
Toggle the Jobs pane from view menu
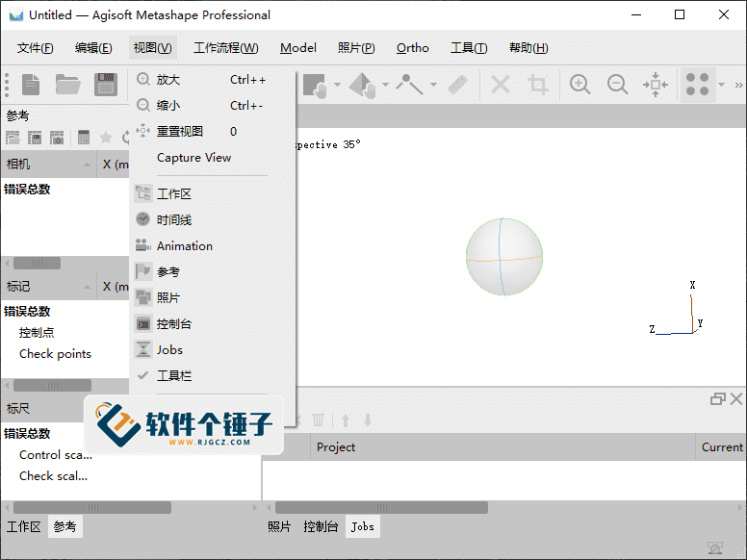pyautogui.click(x=212, y=349)
